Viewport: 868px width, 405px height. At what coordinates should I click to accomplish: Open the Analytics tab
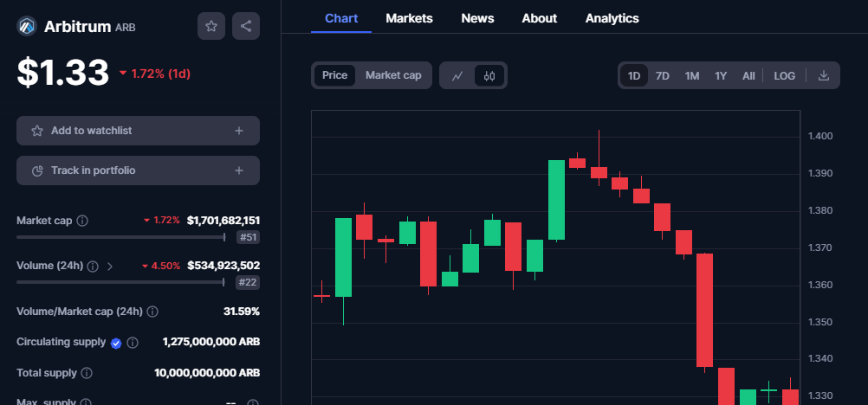612,18
